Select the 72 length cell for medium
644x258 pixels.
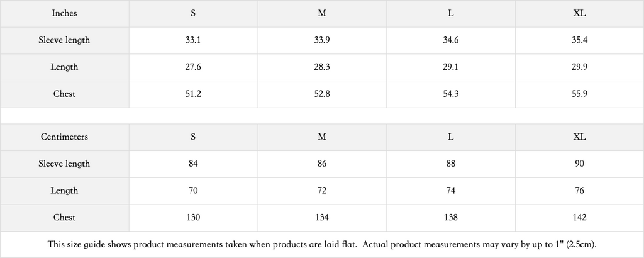pos(322,191)
